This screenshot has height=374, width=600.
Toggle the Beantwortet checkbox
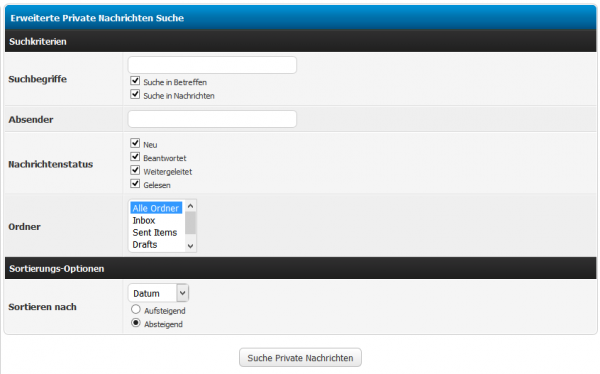pos(135,157)
